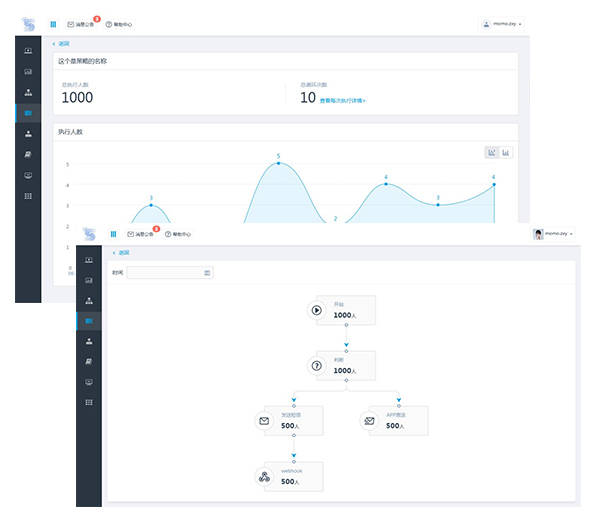The height and width of the screenshot is (527, 600).
Task: Open the avatar user dropdown in flowchart window
Action: point(554,233)
